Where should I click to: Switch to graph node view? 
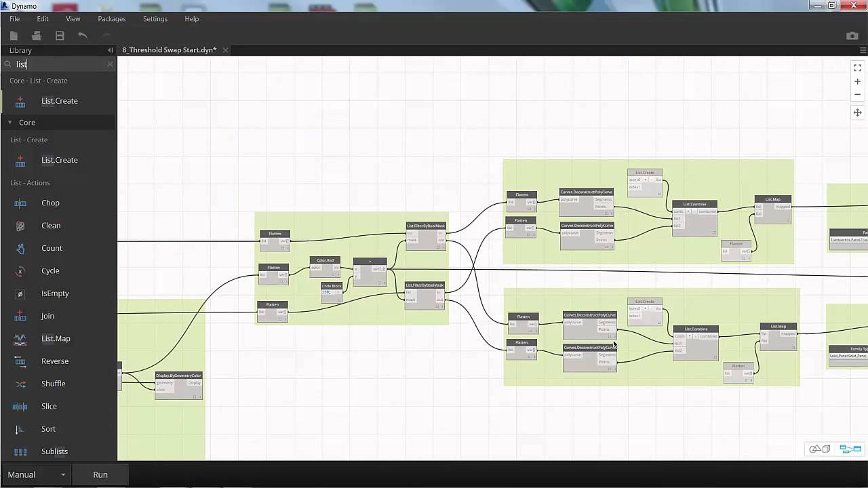coord(850,449)
